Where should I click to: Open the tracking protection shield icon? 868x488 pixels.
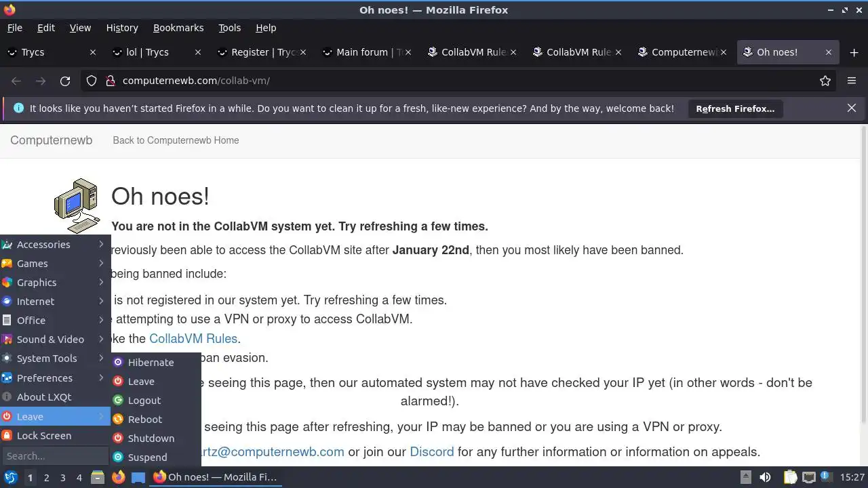[x=92, y=81]
